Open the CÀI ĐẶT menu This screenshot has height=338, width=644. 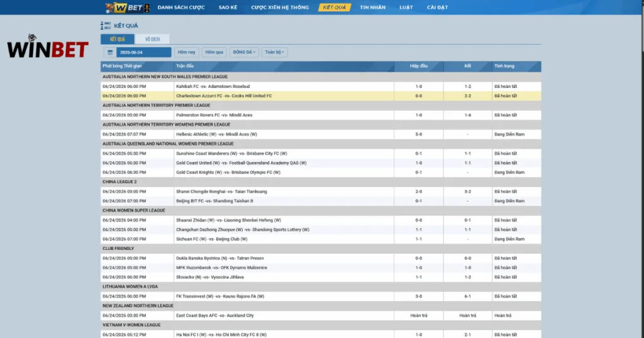coord(438,8)
